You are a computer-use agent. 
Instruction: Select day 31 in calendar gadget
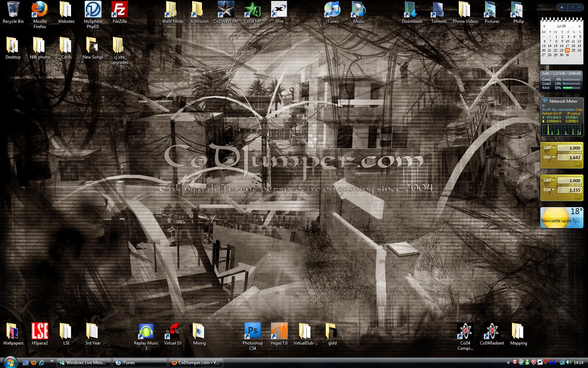point(567,55)
